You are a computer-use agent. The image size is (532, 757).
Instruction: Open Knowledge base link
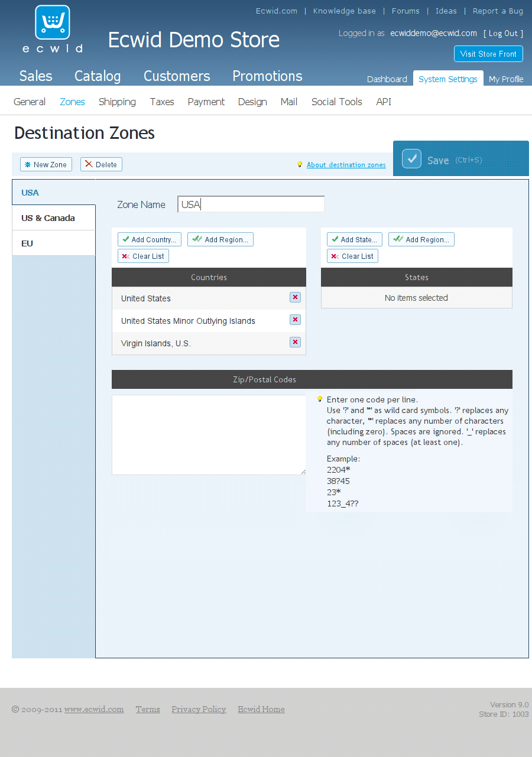coord(345,11)
